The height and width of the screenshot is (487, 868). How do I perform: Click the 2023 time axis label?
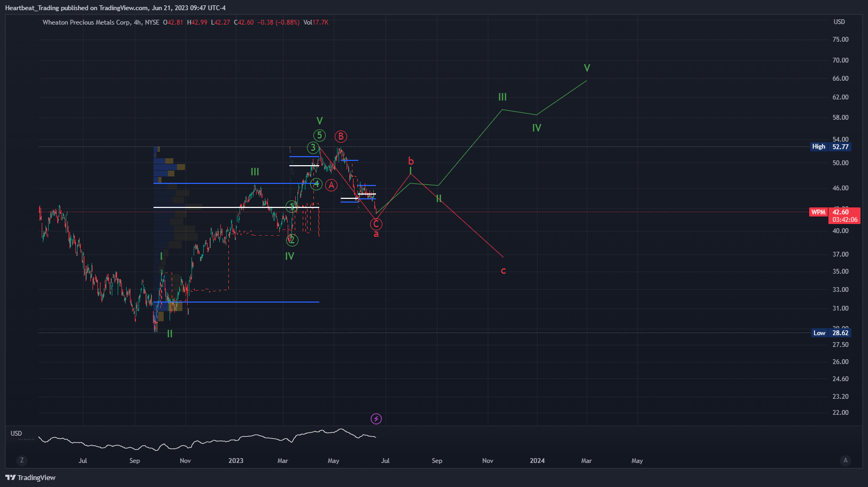(236, 461)
